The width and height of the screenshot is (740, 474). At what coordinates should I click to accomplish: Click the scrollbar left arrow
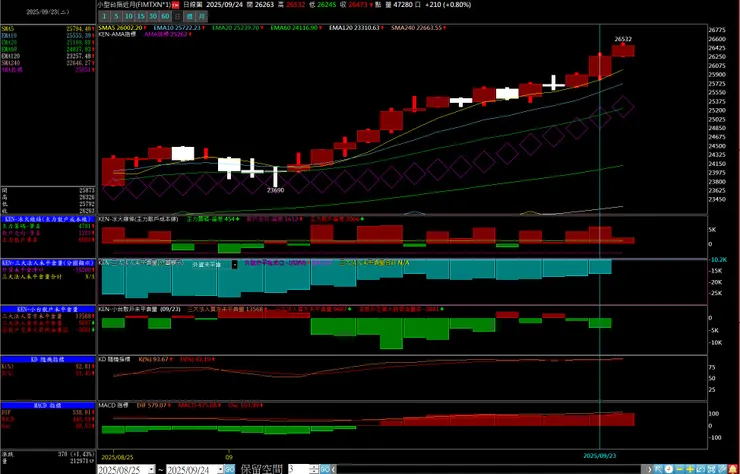point(334,470)
